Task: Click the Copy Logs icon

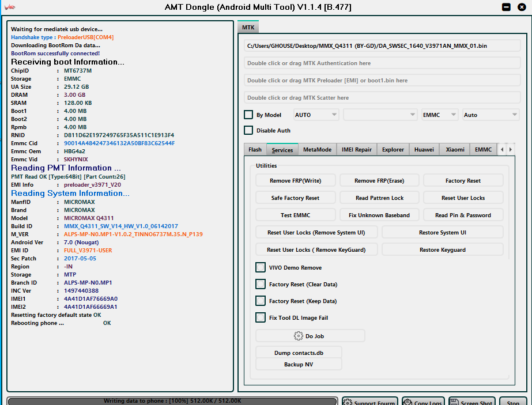Action: point(408,402)
